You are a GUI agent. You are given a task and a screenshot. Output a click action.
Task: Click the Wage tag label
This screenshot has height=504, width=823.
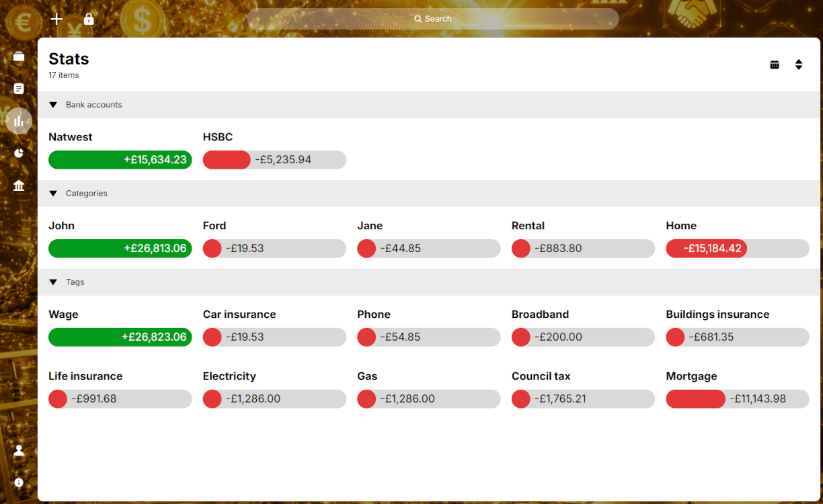pyautogui.click(x=63, y=314)
